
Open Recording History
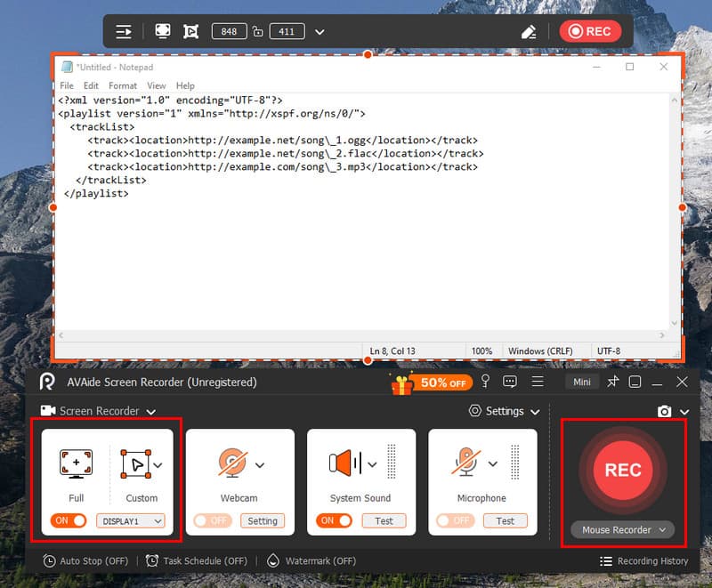coord(643,561)
